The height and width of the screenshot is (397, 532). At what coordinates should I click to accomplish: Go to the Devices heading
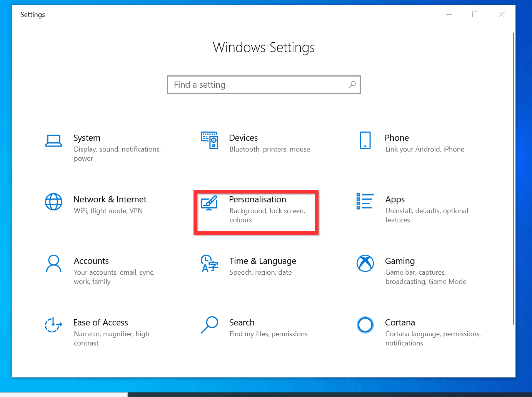243,138
